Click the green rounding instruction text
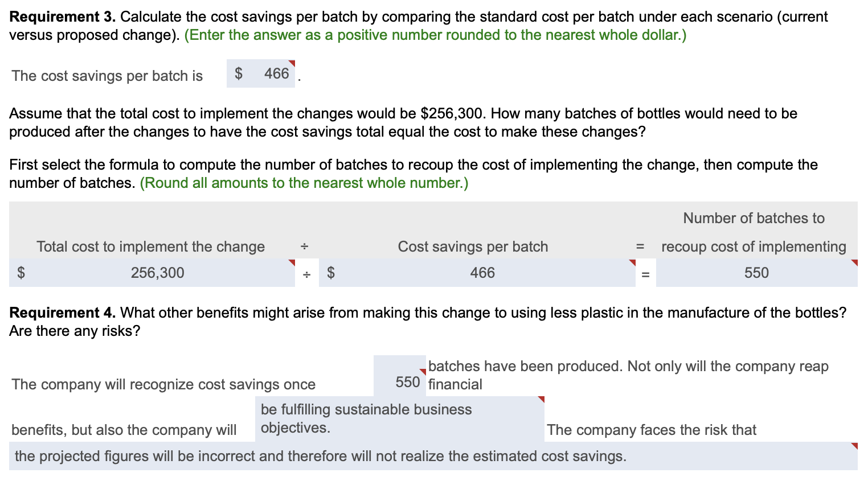Image resolution: width=868 pixels, height=485 pixels. click(304, 183)
